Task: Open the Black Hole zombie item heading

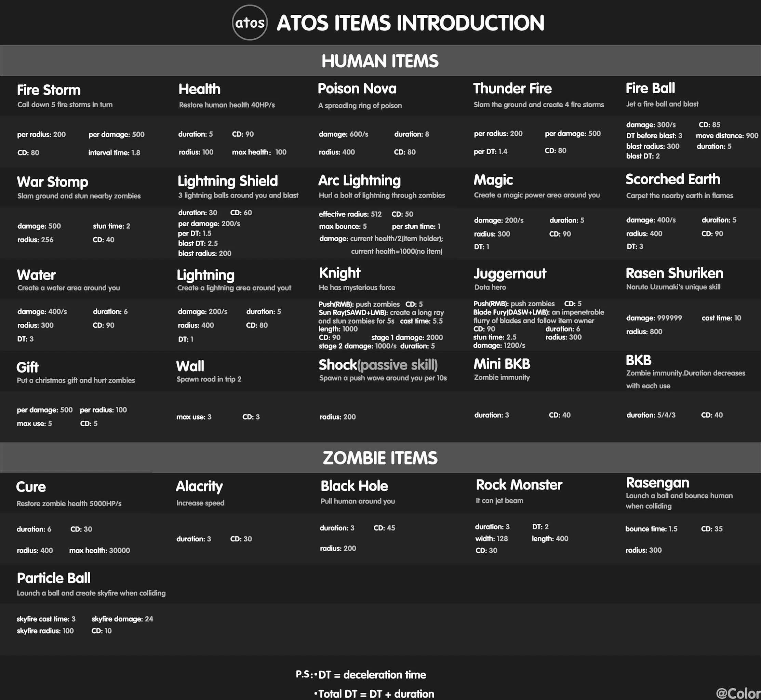Action: [354, 486]
